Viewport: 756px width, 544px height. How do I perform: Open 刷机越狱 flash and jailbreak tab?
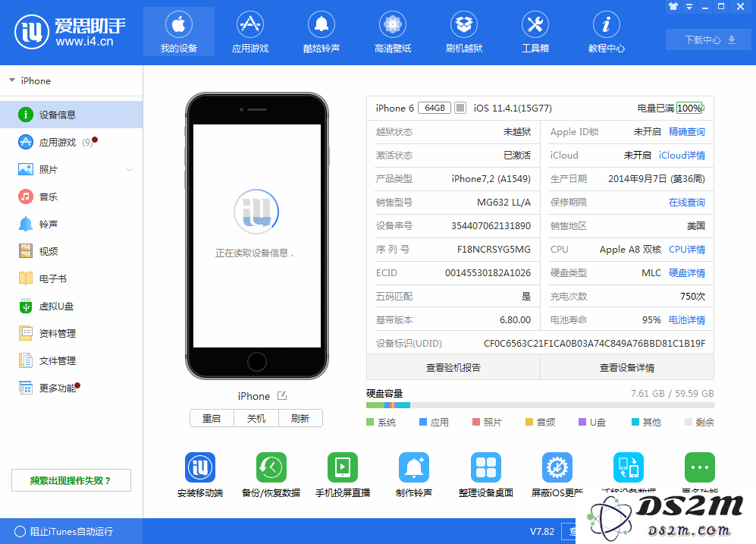coord(464,31)
